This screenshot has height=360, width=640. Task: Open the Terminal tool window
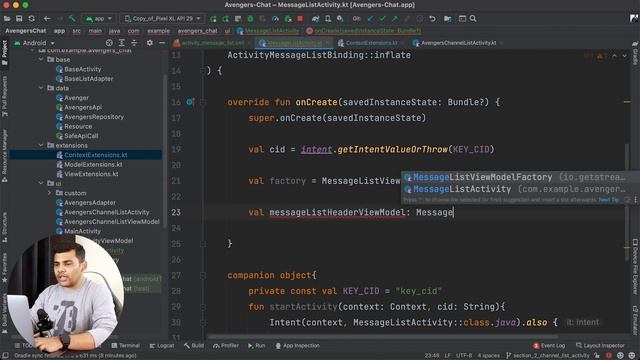[x=125, y=346]
